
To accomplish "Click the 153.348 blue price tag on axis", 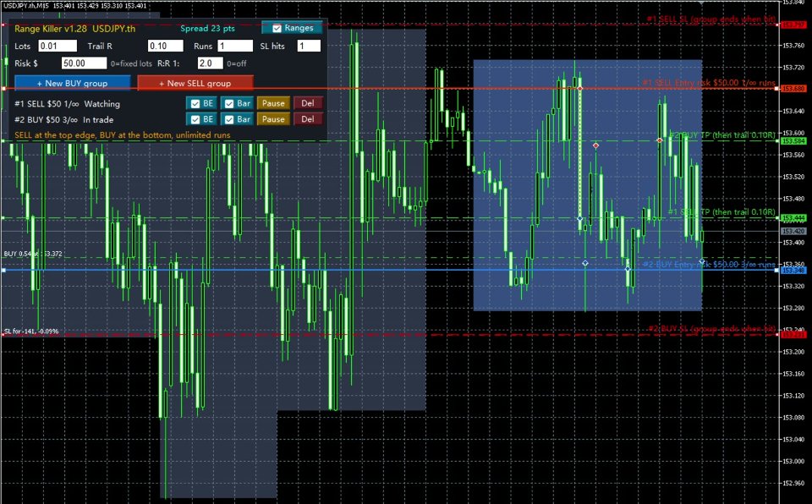I will click(x=793, y=271).
